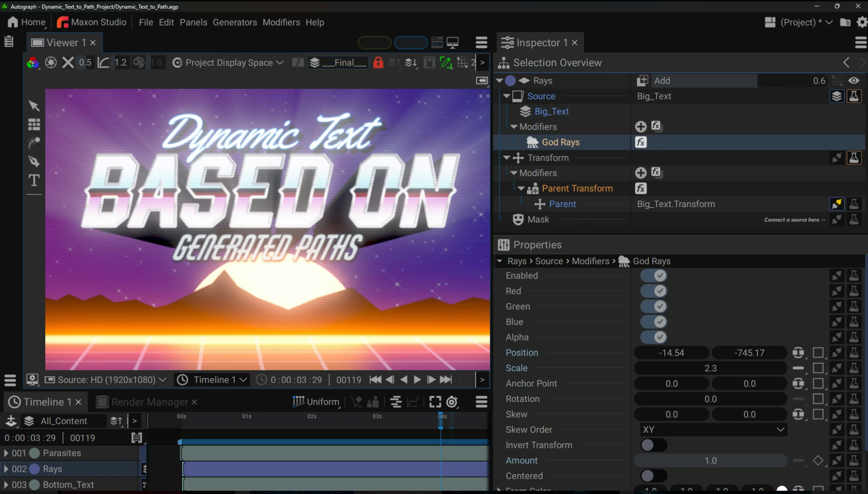868x494 pixels.
Task: Click the RGB color channels icon
Action: coord(33,63)
